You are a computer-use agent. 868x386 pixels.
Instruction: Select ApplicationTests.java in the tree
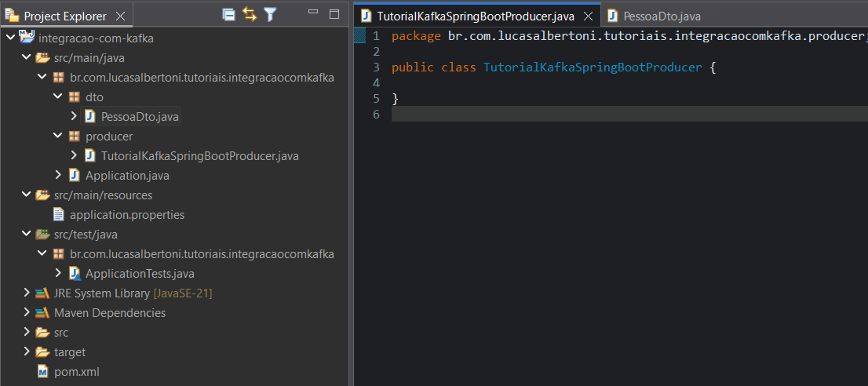(140, 274)
